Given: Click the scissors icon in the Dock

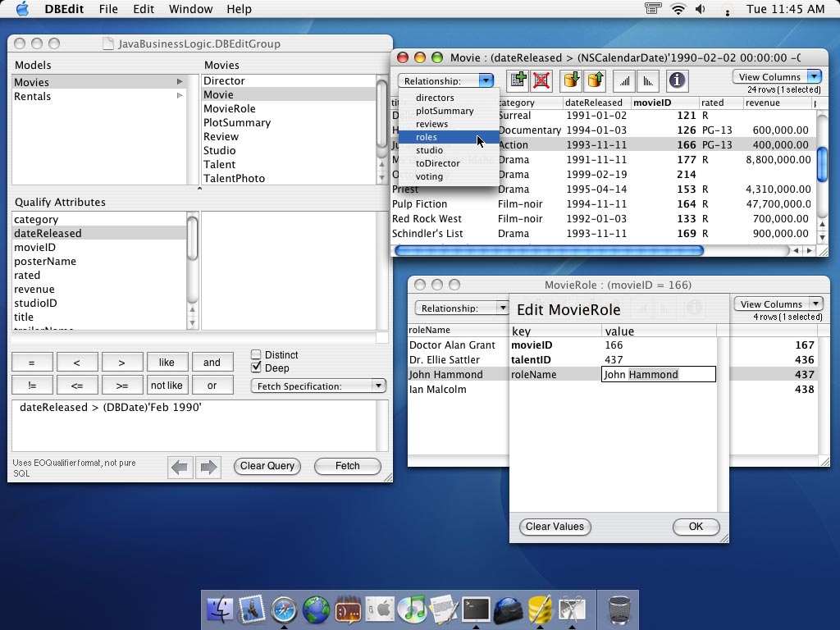Looking at the screenshot, I should tap(572, 609).
